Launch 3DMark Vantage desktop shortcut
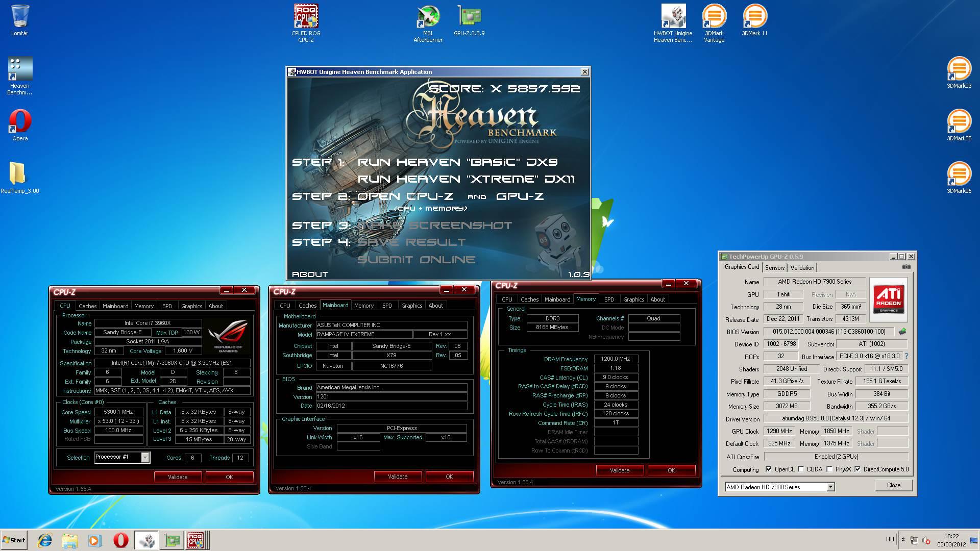 [x=714, y=23]
